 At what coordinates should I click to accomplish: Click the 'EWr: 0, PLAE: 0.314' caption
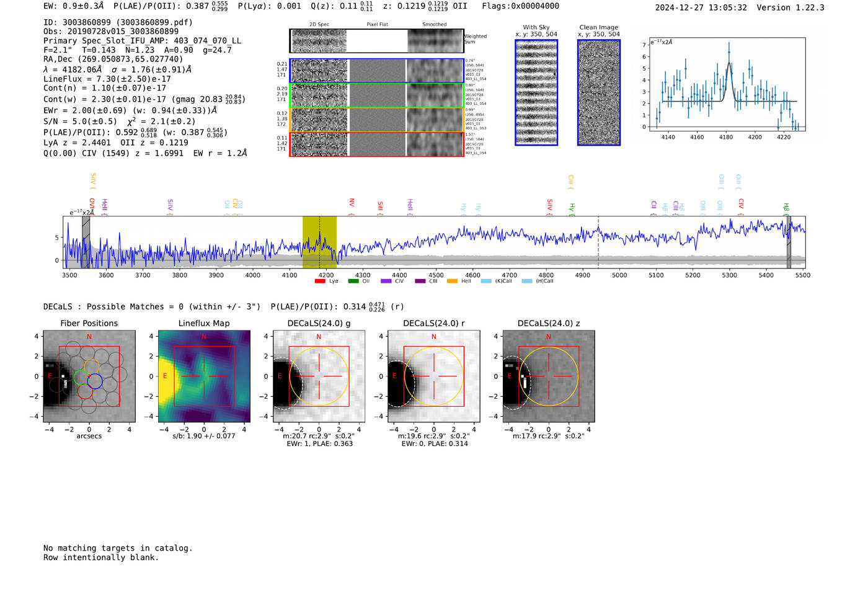coord(435,444)
